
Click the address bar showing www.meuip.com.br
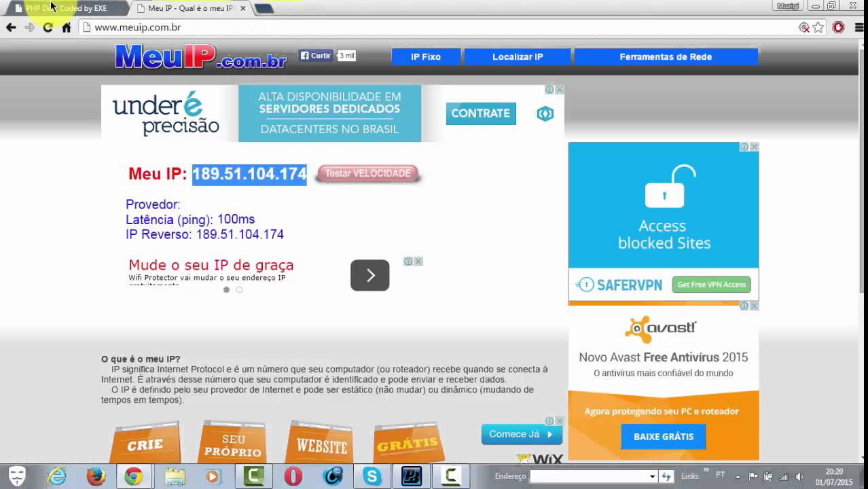(435, 27)
